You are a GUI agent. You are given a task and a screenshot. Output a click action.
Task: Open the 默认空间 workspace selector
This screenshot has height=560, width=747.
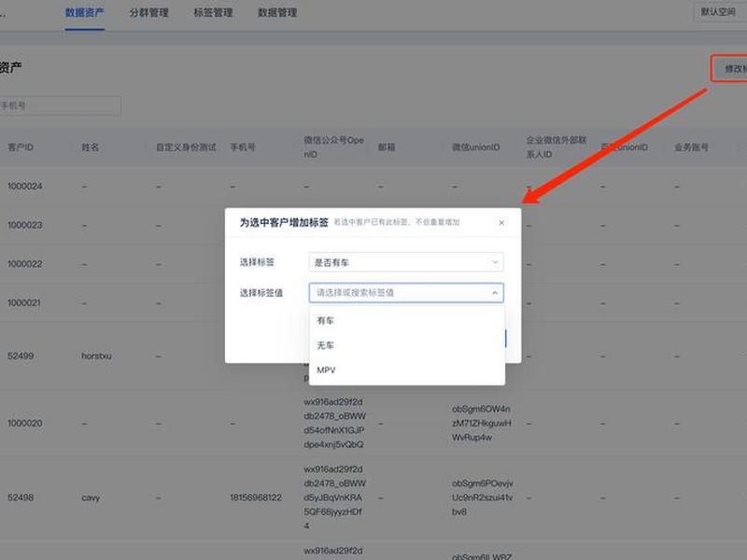point(719,12)
